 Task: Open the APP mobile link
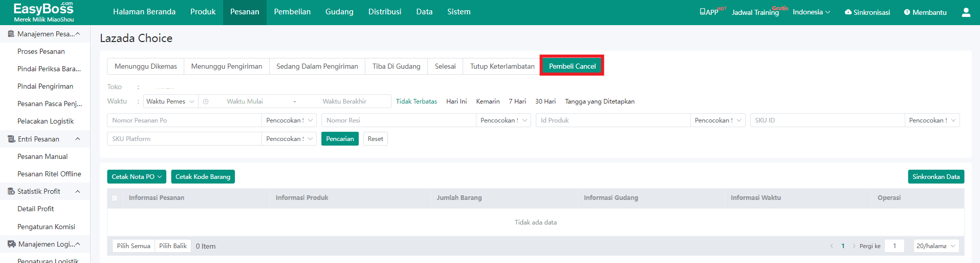tap(709, 12)
